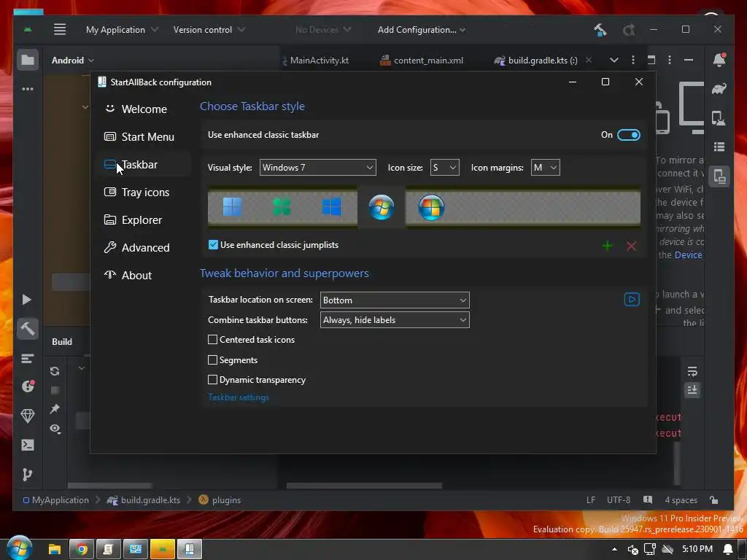Show hidden editor tabs chevron
This screenshot has width=747, height=560.
point(614,60)
